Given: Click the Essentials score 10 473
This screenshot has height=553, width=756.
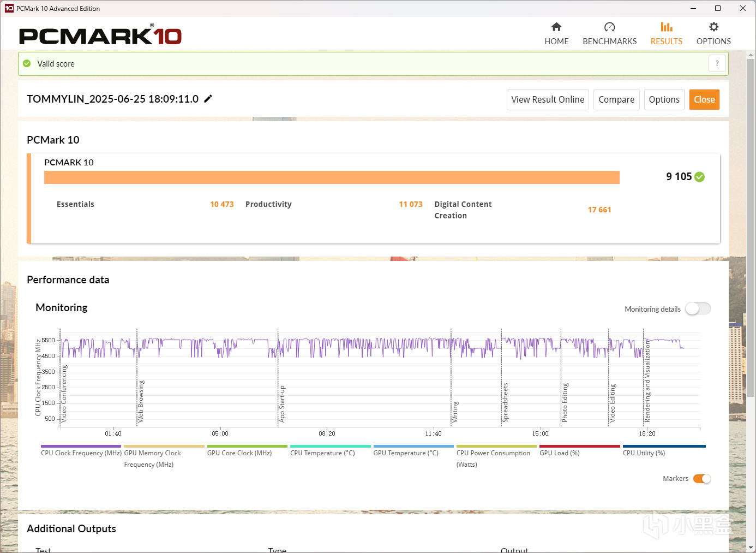Looking at the screenshot, I should pyautogui.click(x=222, y=204).
